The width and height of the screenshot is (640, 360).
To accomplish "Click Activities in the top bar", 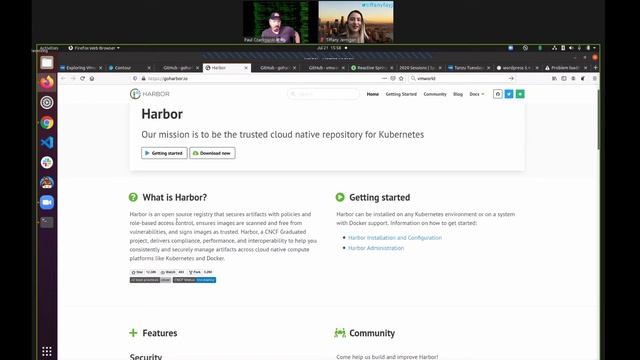I will point(49,48).
